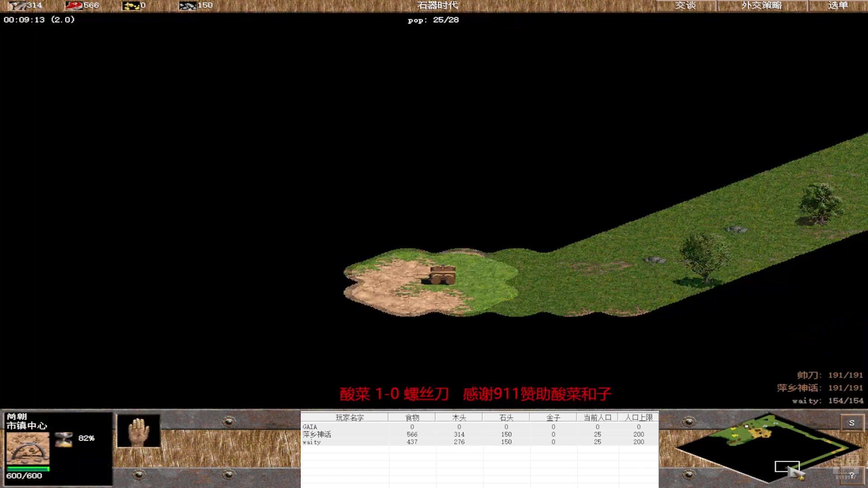Image resolution: width=868 pixels, height=488 pixels.
Task: Click the 食物 column header
Action: point(412,418)
